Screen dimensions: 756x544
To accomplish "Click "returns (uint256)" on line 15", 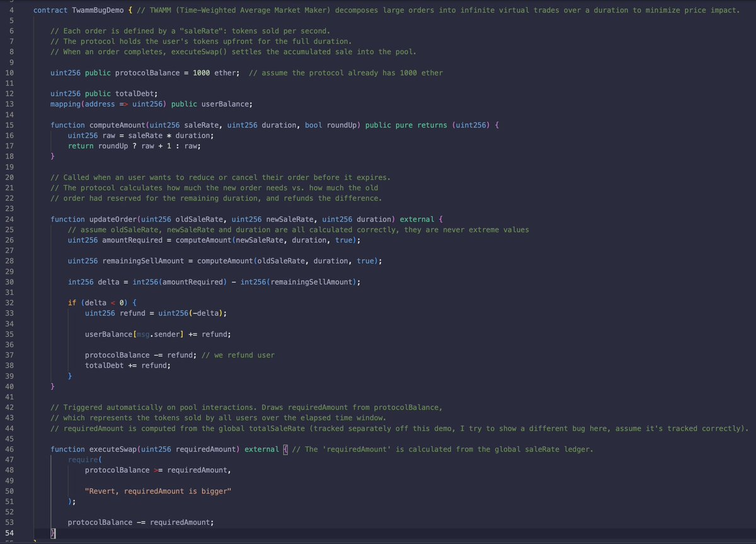I will pyautogui.click(x=454, y=125).
